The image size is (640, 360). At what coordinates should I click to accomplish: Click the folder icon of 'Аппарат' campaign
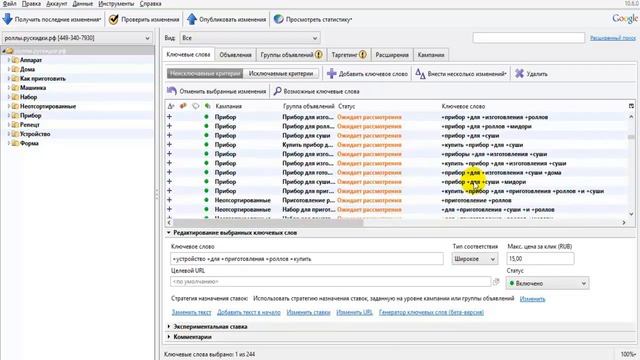click(15, 60)
